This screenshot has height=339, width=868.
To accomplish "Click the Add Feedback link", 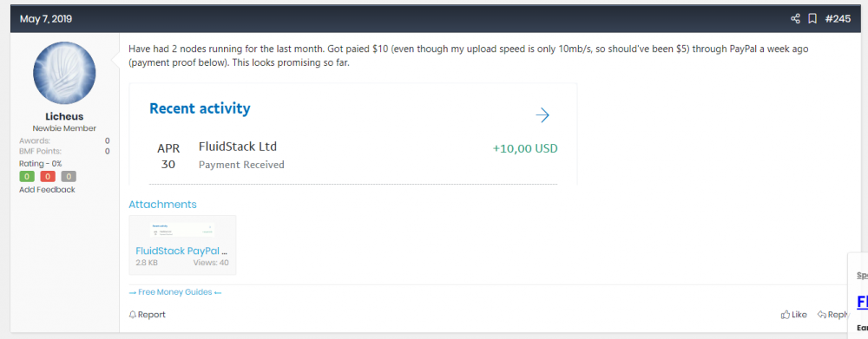I will [47, 190].
